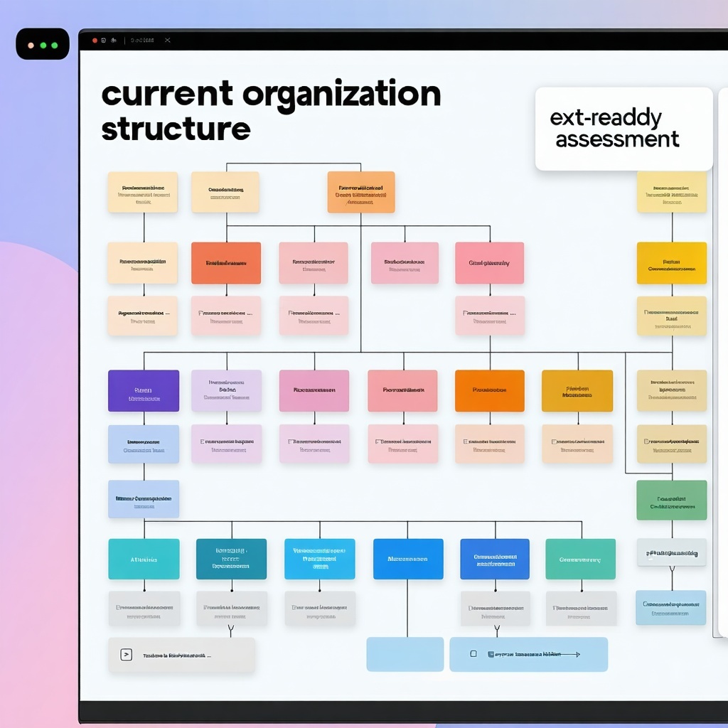The height and width of the screenshot is (728, 728).
Task: Close the Sections tab using its X
Action: point(167,41)
